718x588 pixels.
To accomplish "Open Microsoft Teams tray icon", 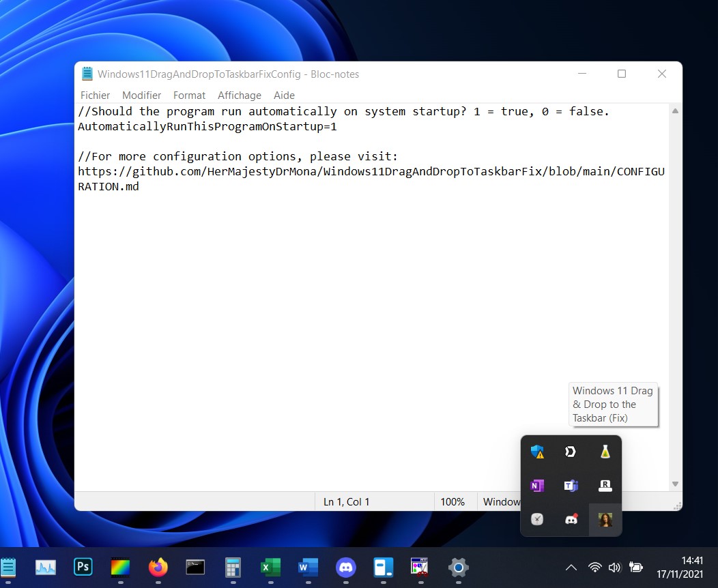I will 571,486.
